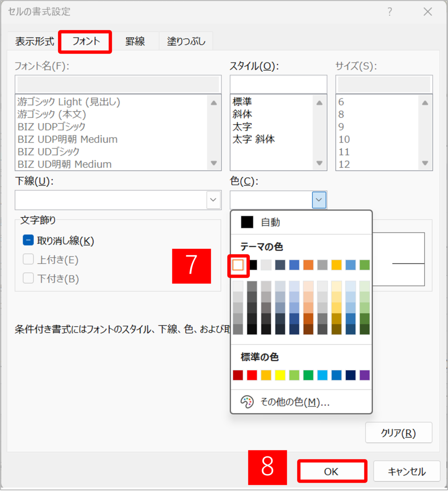Pick black theme color swatch
Viewport: 448px width, 499px height.
pos(252,265)
